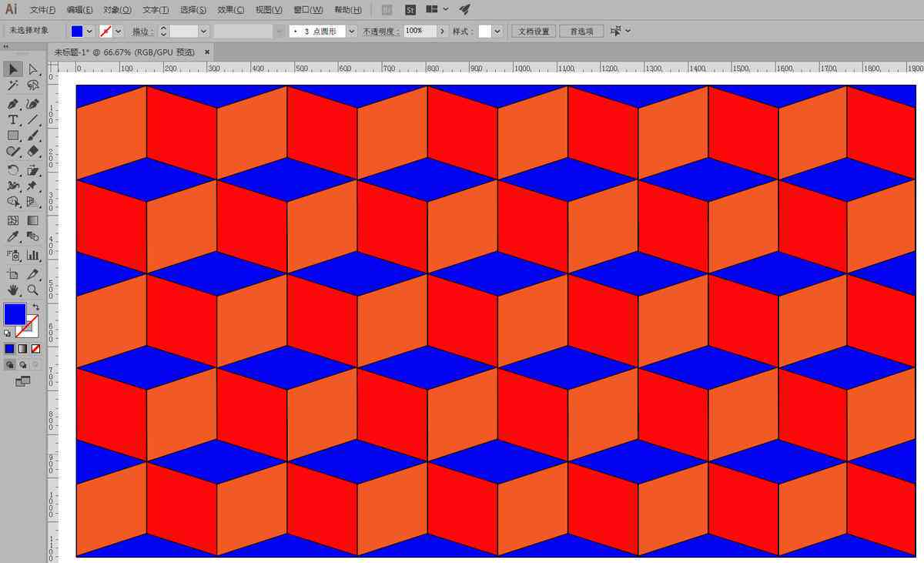Screen dimensions: 924x563
Task: Open the 文件(F) menu
Action: tap(42, 10)
